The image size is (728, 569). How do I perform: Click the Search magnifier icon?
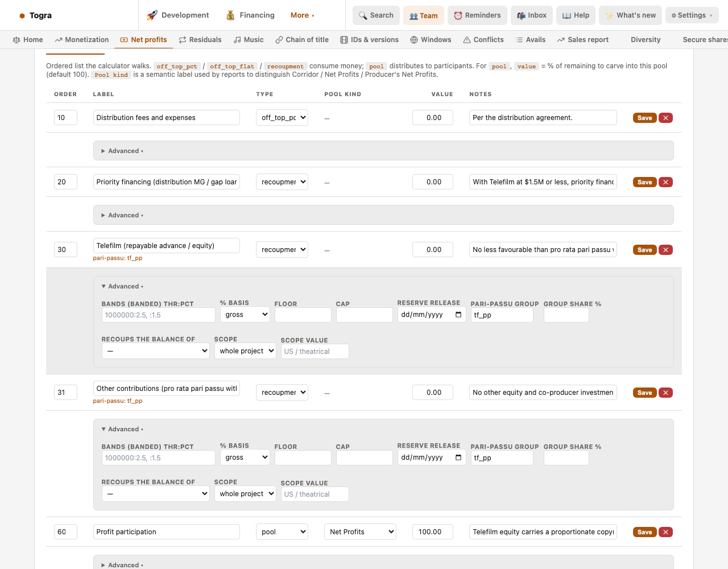tap(363, 15)
